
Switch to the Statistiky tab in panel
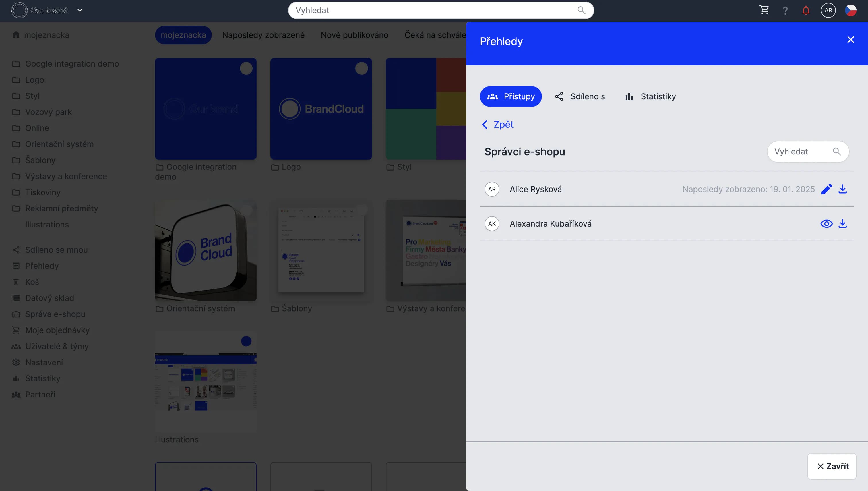click(x=650, y=96)
